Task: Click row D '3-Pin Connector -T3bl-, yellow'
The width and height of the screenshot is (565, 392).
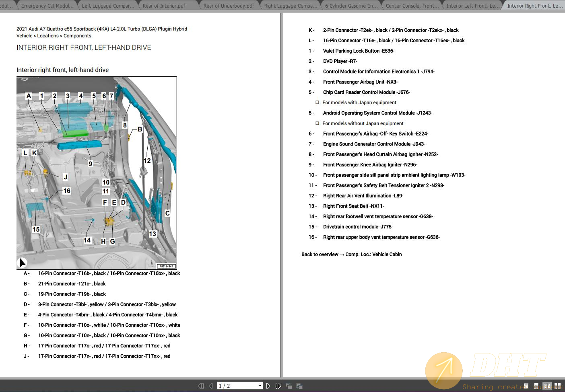Action: (99, 305)
